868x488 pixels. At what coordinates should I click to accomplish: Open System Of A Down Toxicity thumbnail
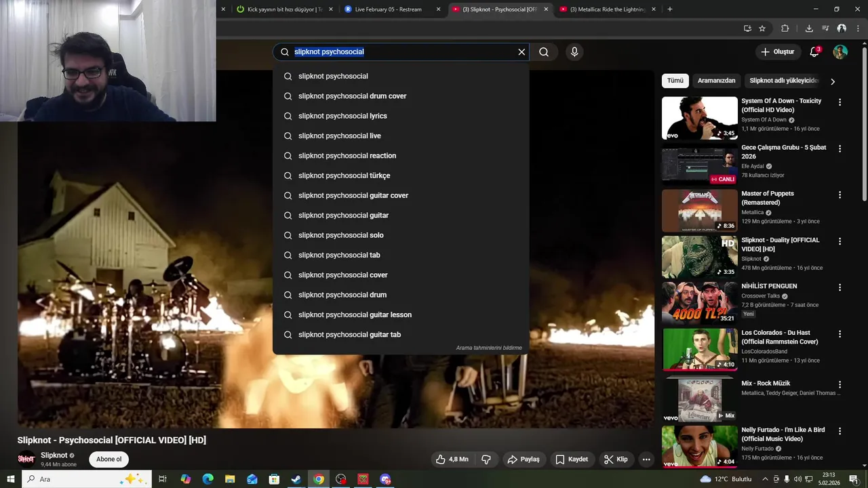point(699,118)
